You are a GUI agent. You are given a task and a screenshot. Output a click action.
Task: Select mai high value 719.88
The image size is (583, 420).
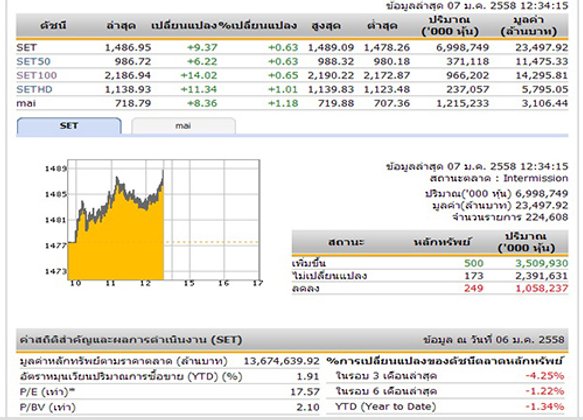(x=336, y=103)
